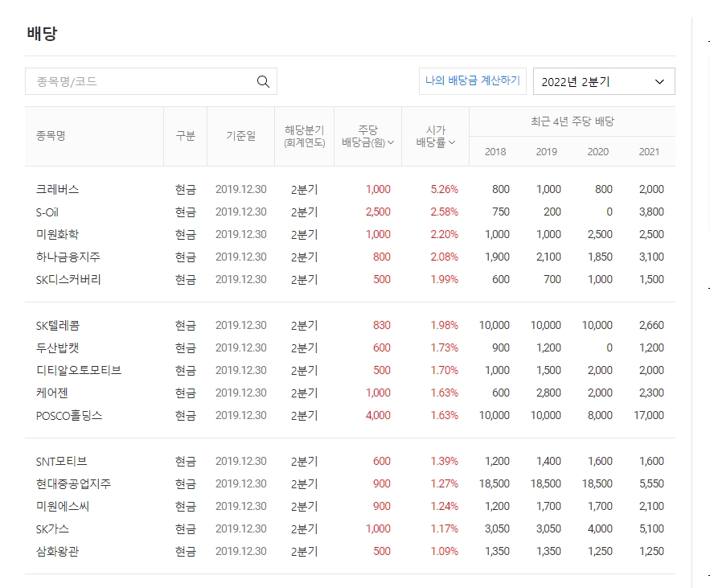Click the search magnifier icon
The image size is (710, 588).
click(x=263, y=81)
